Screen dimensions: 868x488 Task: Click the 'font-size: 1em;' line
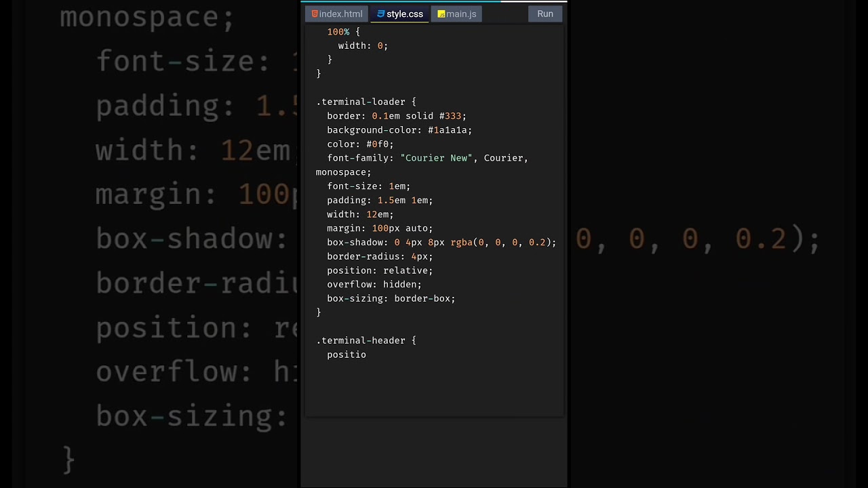(369, 186)
